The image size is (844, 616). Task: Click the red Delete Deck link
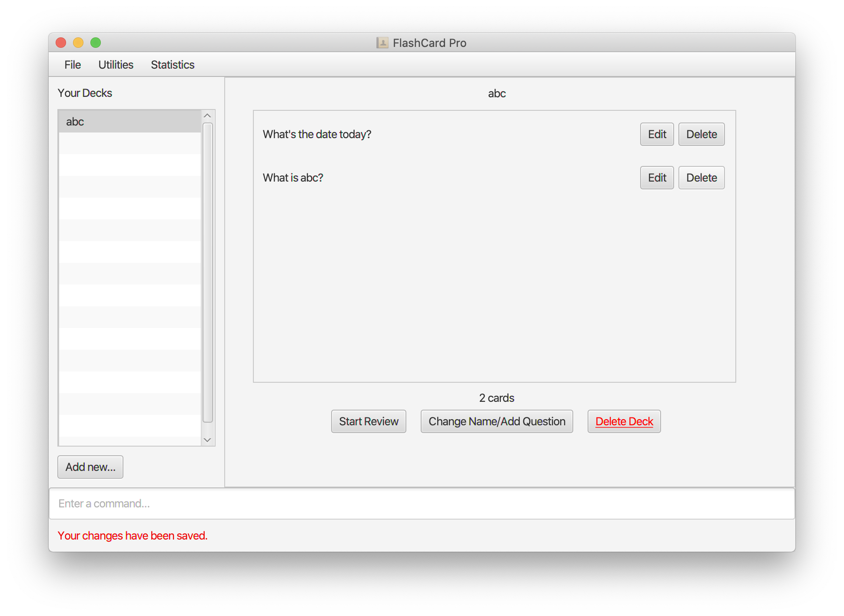point(624,421)
